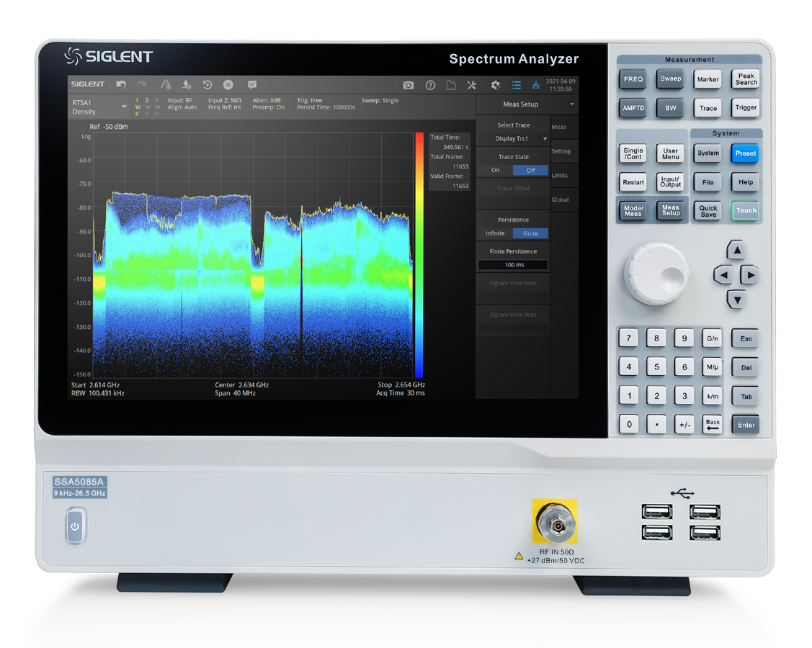Screen dimensions: 812x648
Task: Open the file folder icon in toolbar
Action: [451, 85]
